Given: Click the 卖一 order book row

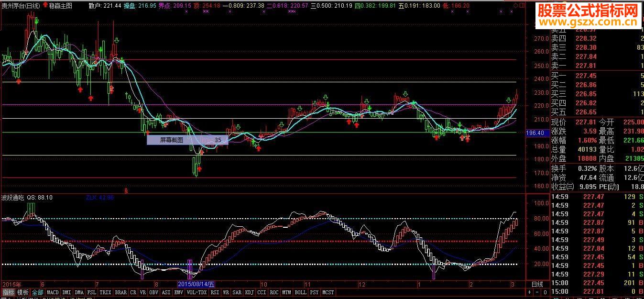Looking at the screenshot, I should coord(598,66).
